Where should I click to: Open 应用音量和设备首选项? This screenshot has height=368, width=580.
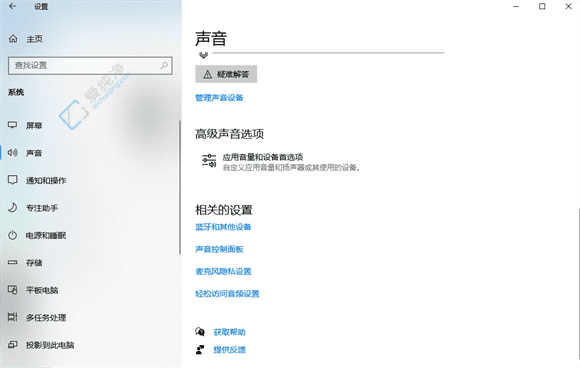click(263, 157)
